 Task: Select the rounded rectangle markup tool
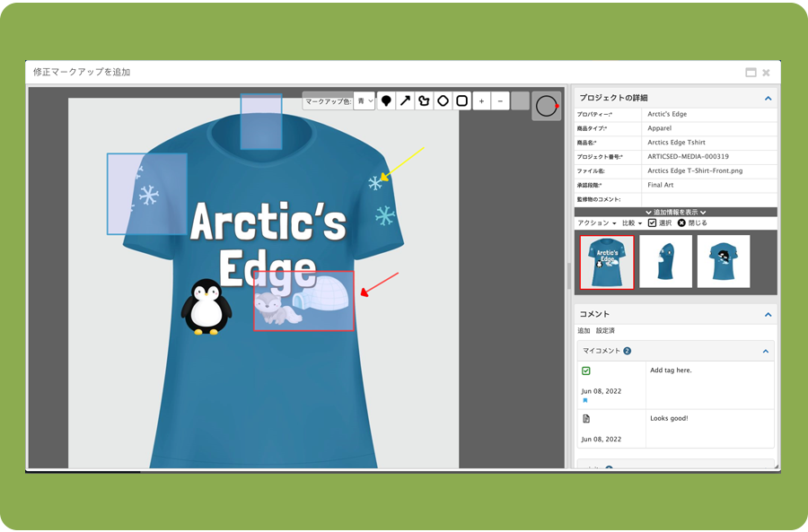point(461,101)
